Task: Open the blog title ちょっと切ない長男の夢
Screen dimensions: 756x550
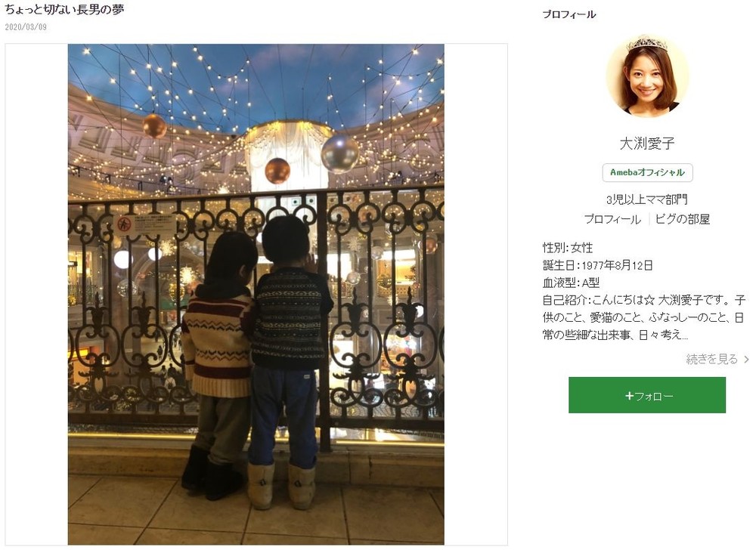Action: click(x=64, y=9)
